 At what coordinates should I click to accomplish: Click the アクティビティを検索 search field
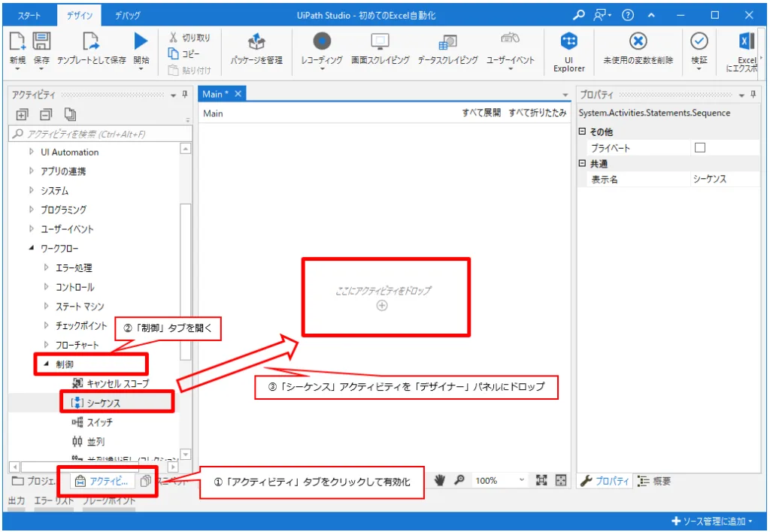[98, 135]
